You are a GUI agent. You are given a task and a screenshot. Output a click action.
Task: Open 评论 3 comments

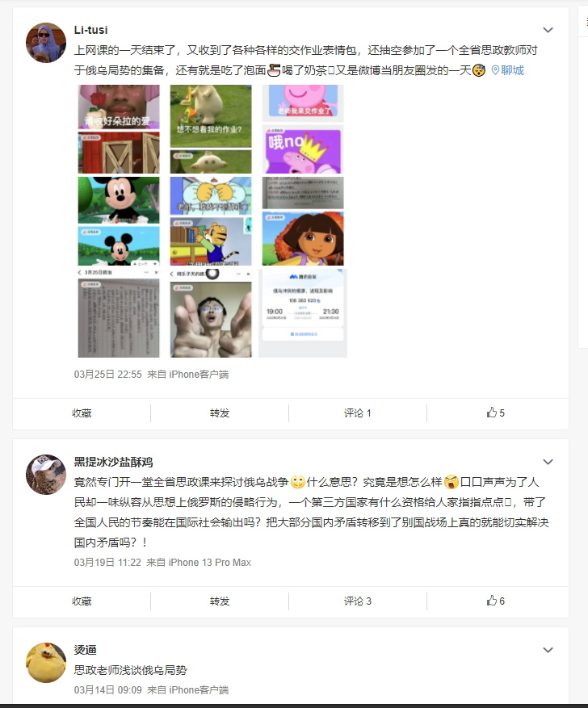click(357, 601)
